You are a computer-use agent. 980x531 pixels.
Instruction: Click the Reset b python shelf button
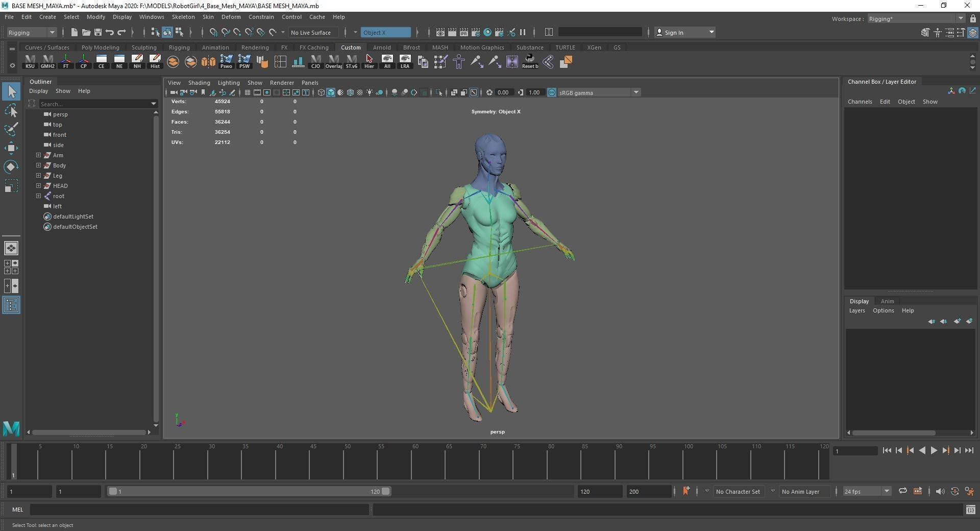pos(530,62)
